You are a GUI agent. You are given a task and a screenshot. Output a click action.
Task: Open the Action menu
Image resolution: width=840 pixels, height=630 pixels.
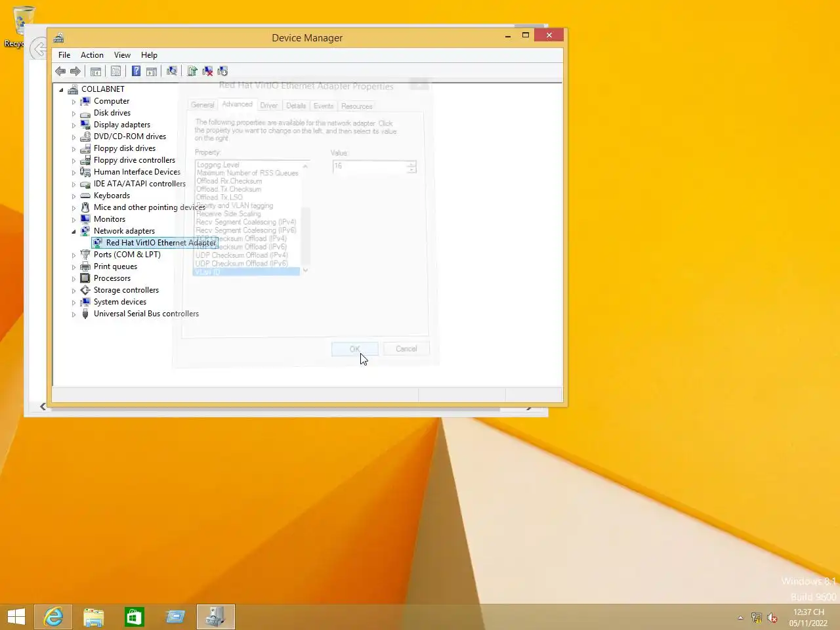tap(92, 55)
